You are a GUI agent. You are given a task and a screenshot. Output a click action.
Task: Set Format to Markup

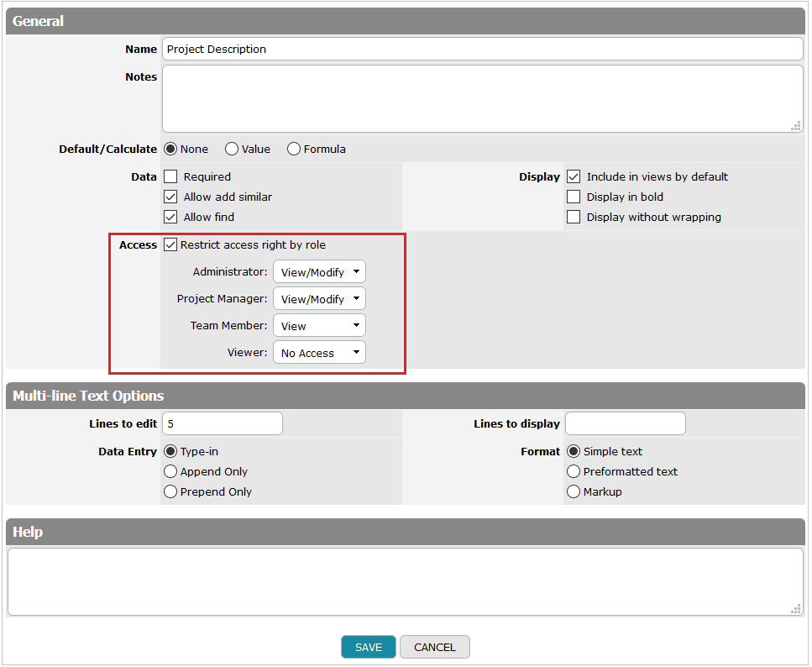pyautogui.click(x=573, y=491)
